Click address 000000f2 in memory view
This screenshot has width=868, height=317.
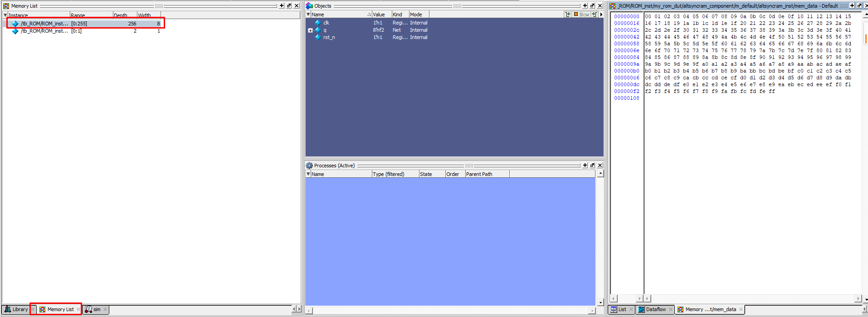click(627, 91)
